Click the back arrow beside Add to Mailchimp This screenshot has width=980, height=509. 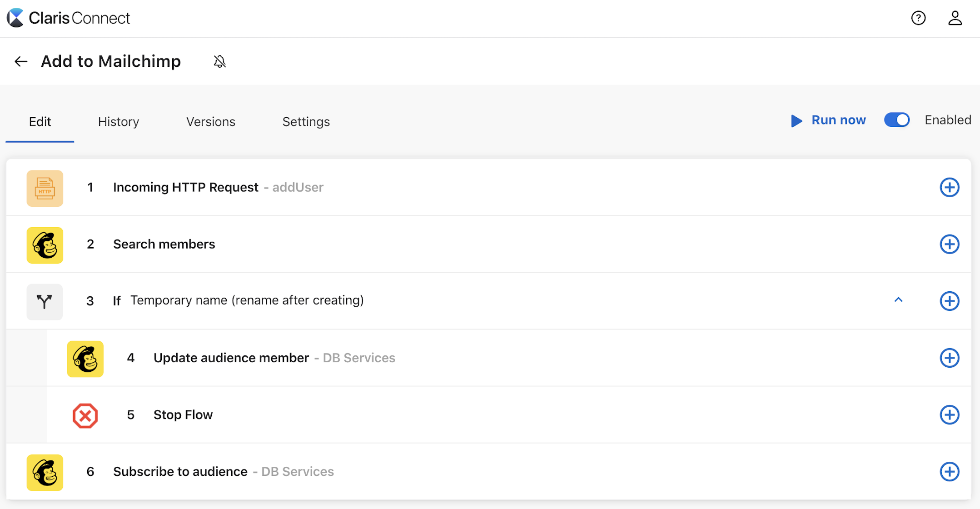coord(21,61)
